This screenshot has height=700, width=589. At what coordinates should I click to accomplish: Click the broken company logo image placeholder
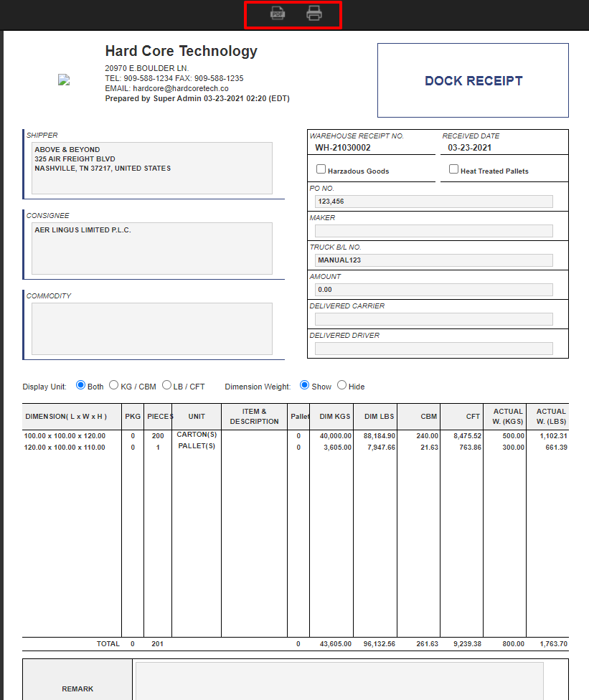63,80
